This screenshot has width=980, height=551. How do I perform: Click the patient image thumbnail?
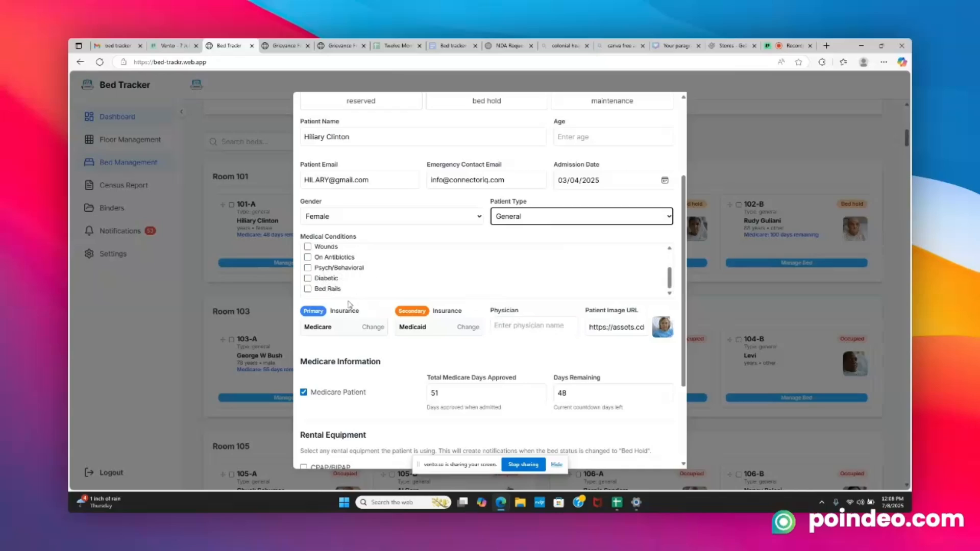(662, 327)
